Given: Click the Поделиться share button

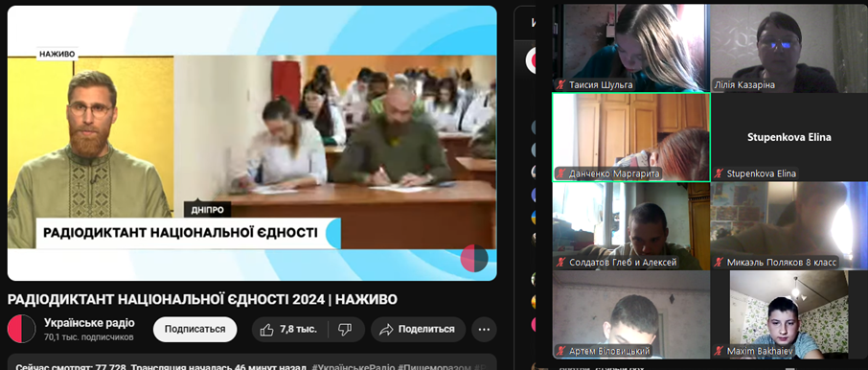Looking at the screenshot, I should coord(418,330).
